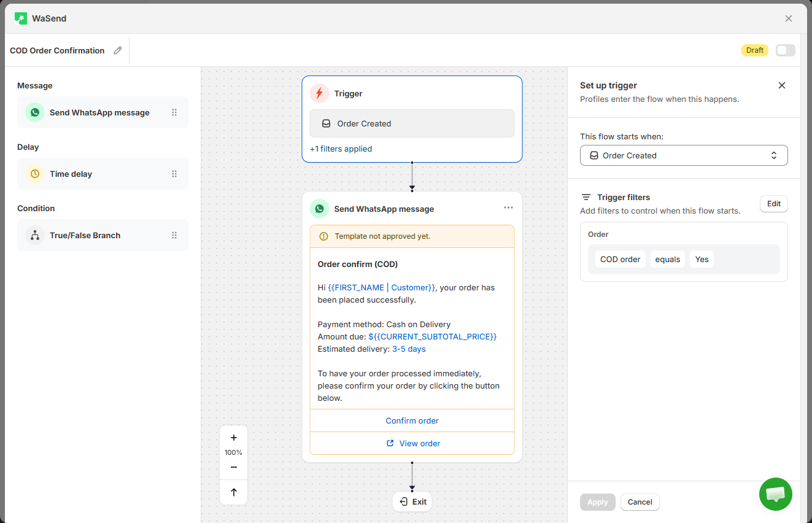
Task: Zoom out the canvas with minus
Action: click(234, 467)
